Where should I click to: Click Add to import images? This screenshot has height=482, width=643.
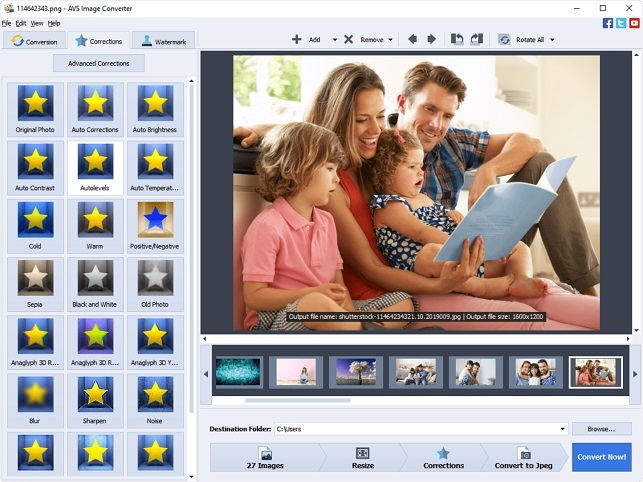(x=306, y=39)
